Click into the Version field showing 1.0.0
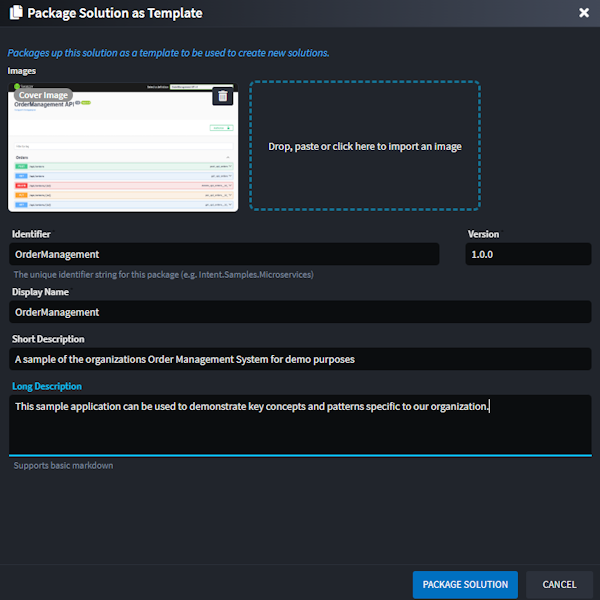This screenshot has width=600, height=600. point(527,255)
